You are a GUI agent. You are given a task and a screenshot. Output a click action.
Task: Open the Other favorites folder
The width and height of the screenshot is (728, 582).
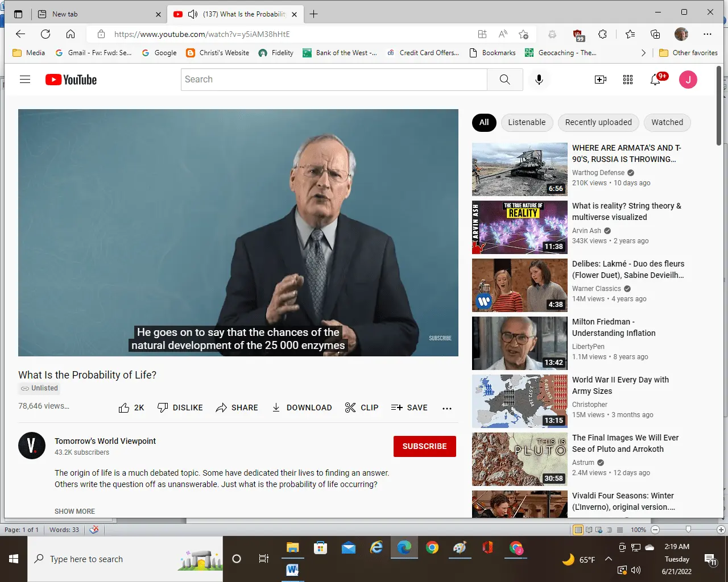688,53
